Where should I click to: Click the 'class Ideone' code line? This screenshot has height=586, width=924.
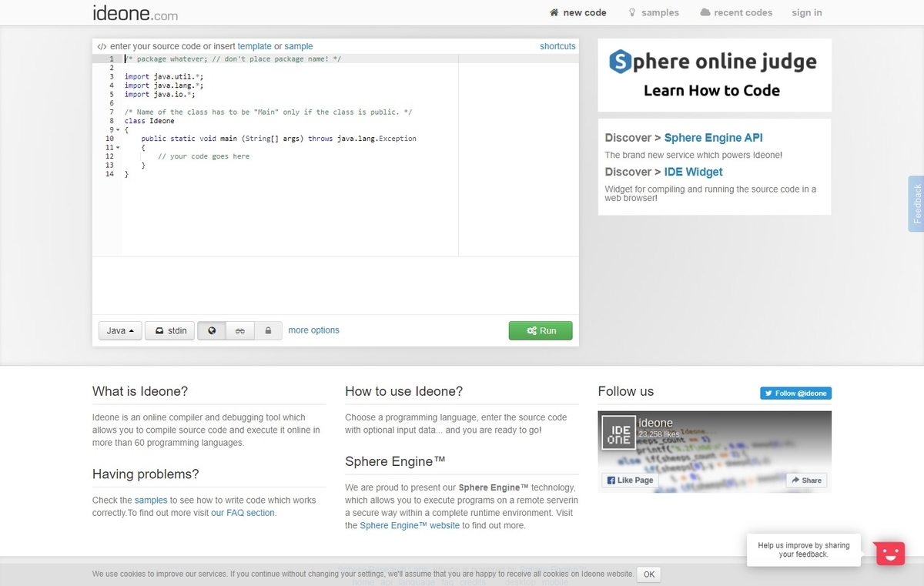pos(149,121)
